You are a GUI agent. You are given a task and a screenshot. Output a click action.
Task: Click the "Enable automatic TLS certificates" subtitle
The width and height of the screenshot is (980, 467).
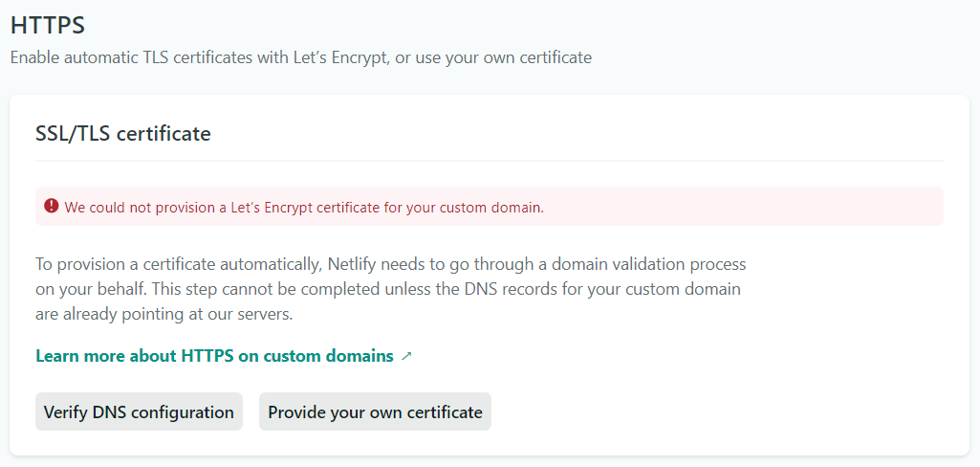point(300,58)
